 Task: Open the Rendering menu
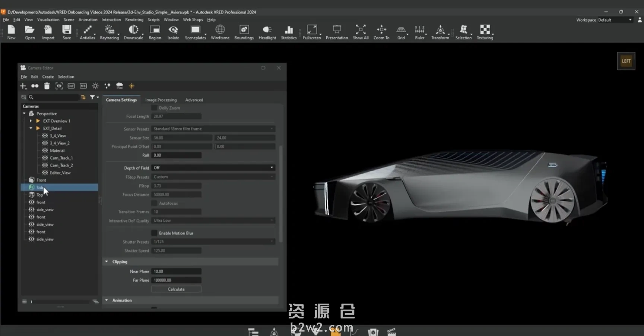[134, 19]
